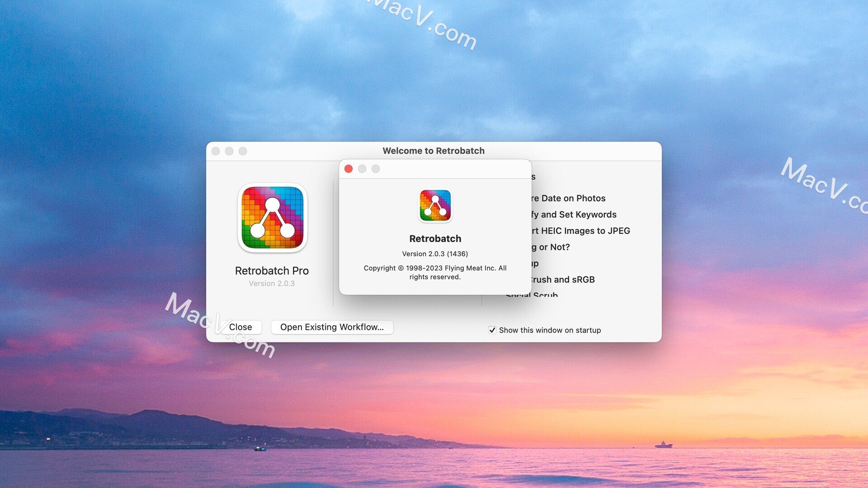This screenshot has width=868, height=488.
Task: Click the minimize button of About window
Action: click(362, 169)
